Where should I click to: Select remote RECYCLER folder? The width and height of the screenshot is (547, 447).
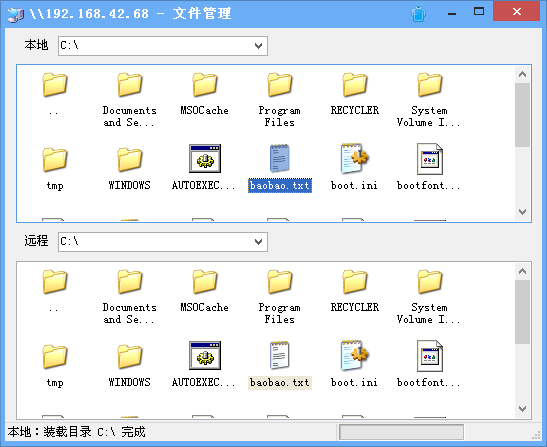pos(354,282)
